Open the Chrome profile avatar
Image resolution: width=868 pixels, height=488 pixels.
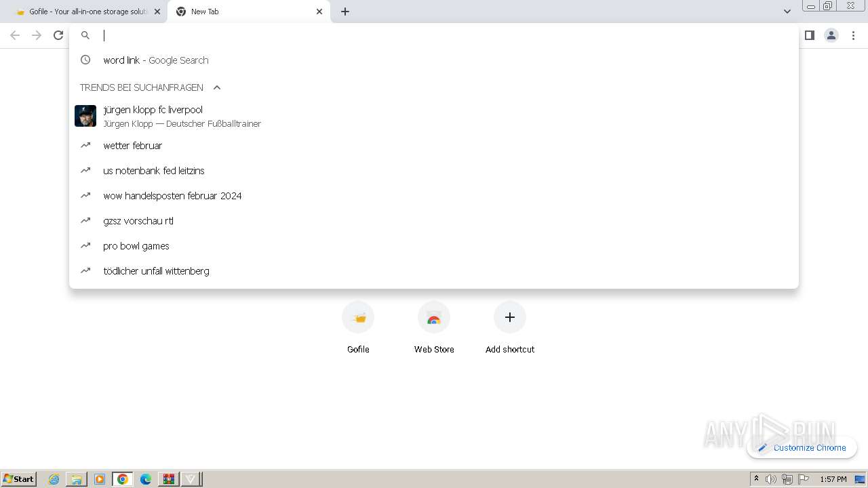[x=831, y=35]
